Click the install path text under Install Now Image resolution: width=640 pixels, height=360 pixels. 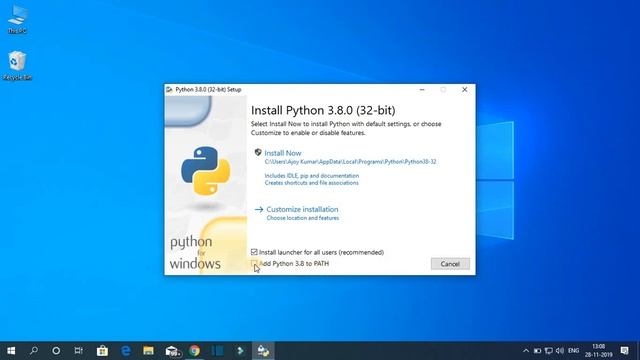tap(350, 162)
